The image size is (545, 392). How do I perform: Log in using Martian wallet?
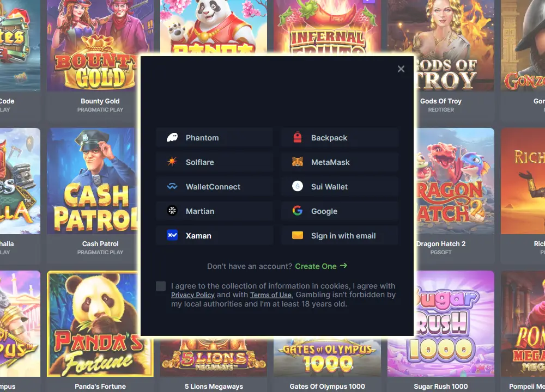coord(214,211)
